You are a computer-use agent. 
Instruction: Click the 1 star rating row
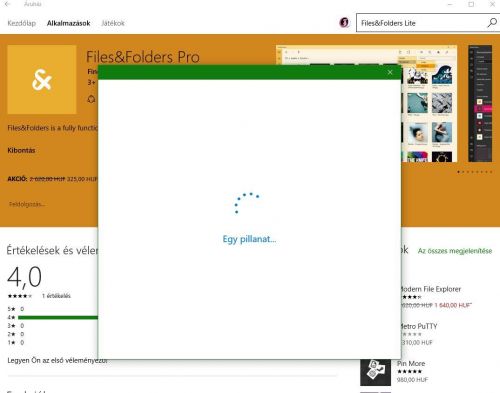pyautogui.click(x=16, y=342)
